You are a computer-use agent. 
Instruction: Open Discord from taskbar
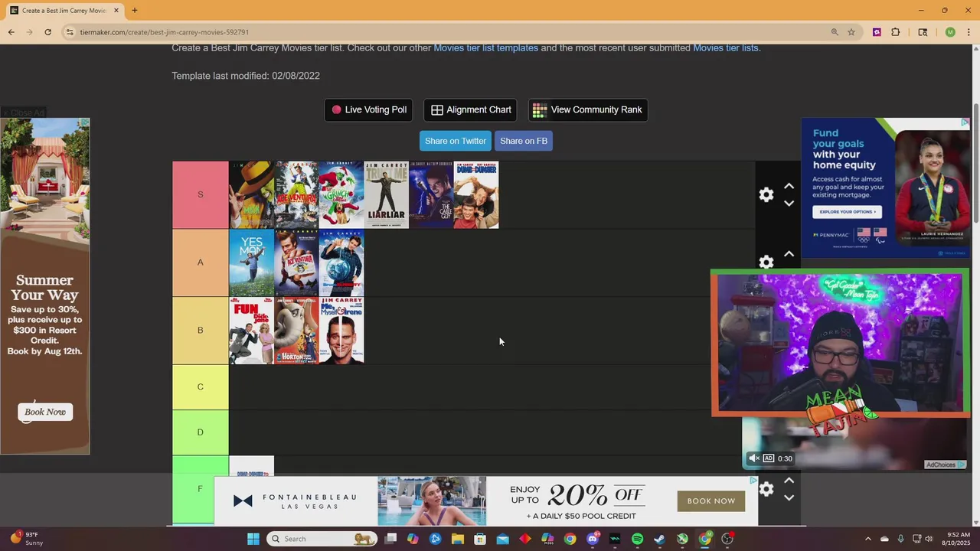click(593, 539)
